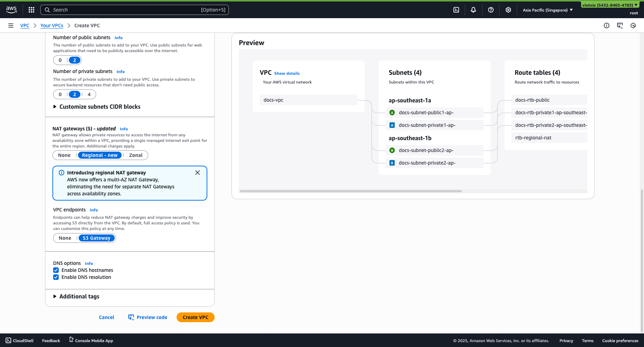Open the settings gear in the header

(x=508, y=10)
